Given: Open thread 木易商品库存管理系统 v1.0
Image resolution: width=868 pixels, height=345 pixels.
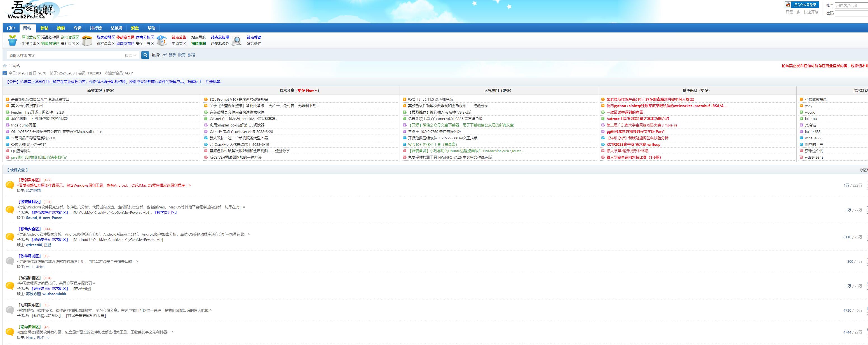Looking at the screenshot, I should 33,138.
